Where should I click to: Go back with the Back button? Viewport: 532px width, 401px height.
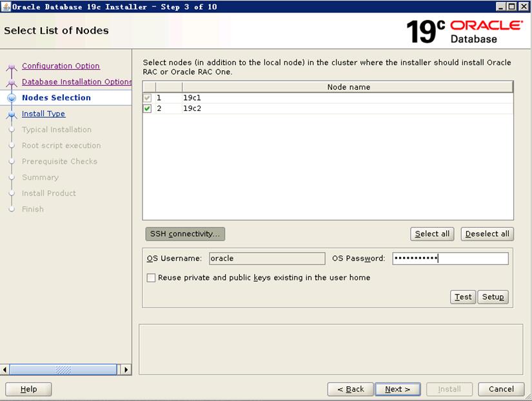[351, 389]
